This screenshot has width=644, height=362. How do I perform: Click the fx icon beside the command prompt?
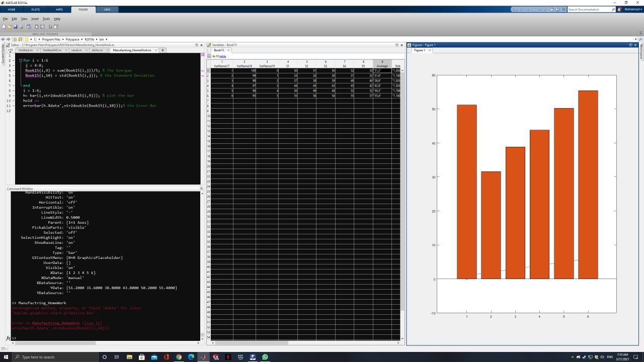[9, 338]
